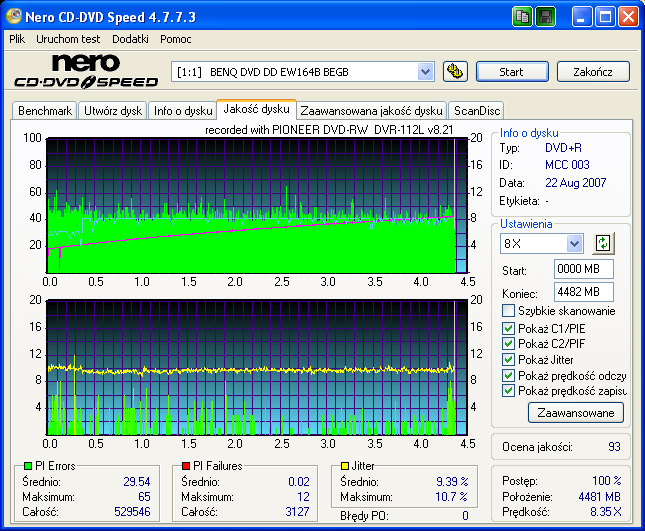Click the green refresh arrows icon
645x531 pixels.
click(602, 243)
